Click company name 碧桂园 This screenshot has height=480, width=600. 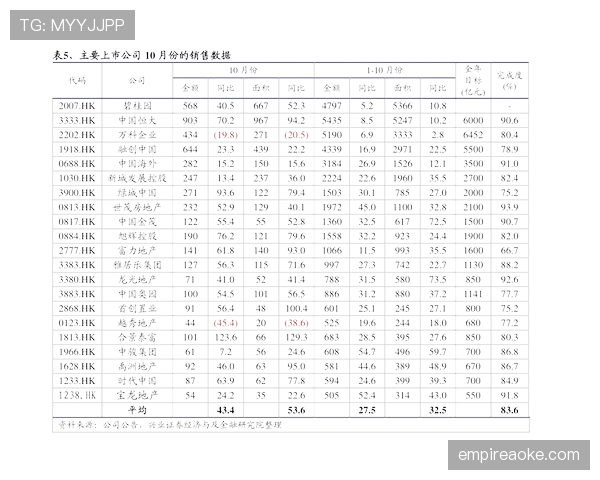tap(137, 106)
